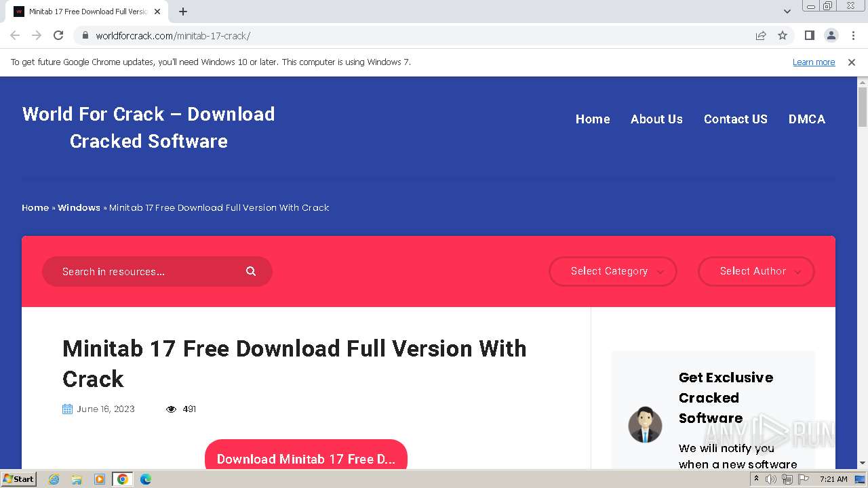The height and width of the screenshot is (488, 868).
Task: Open Chrome three-dot menu
Action: [853, 35]
